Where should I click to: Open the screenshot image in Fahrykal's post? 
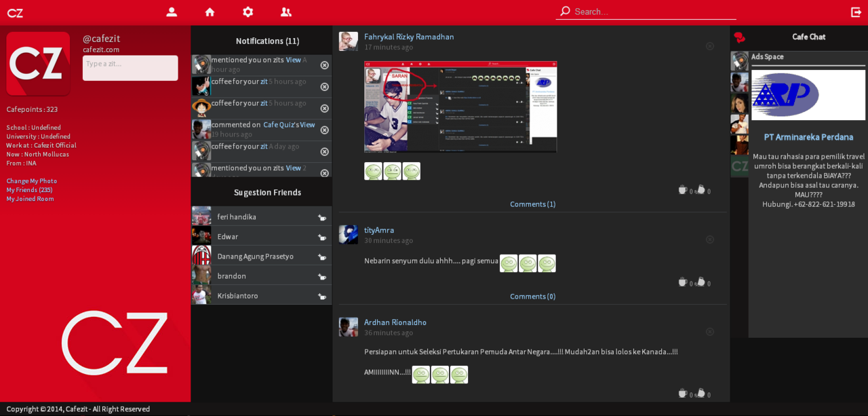tap(460, 107)
